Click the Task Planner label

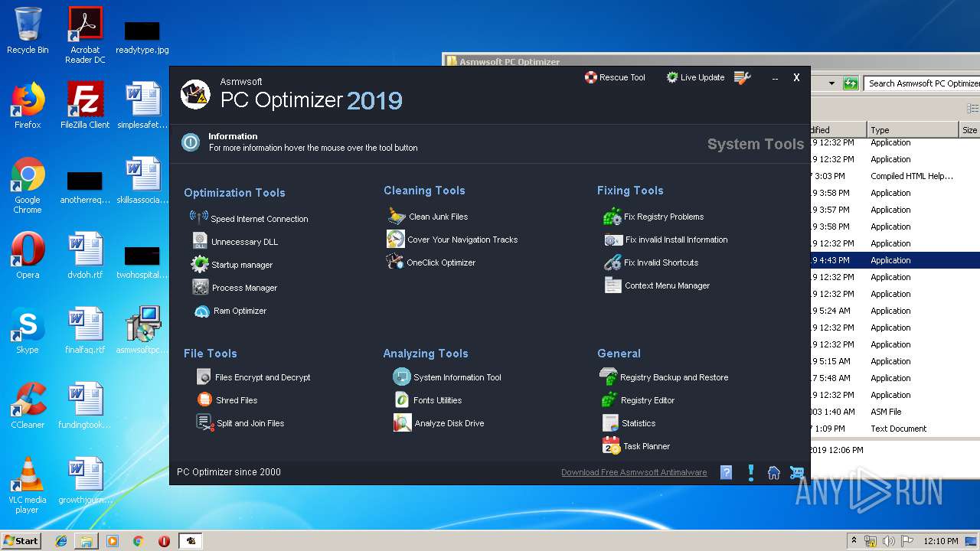click(x=646, y=446)
